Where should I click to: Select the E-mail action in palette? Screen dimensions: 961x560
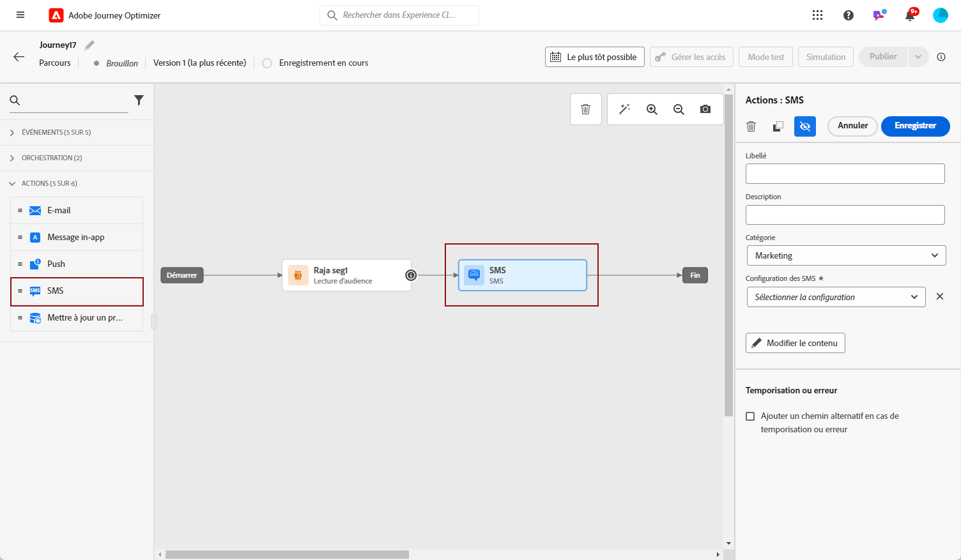coord(77,211)
